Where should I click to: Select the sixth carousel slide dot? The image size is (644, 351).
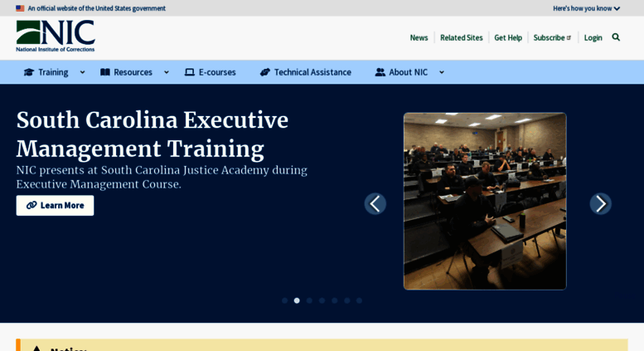(347, 300)
